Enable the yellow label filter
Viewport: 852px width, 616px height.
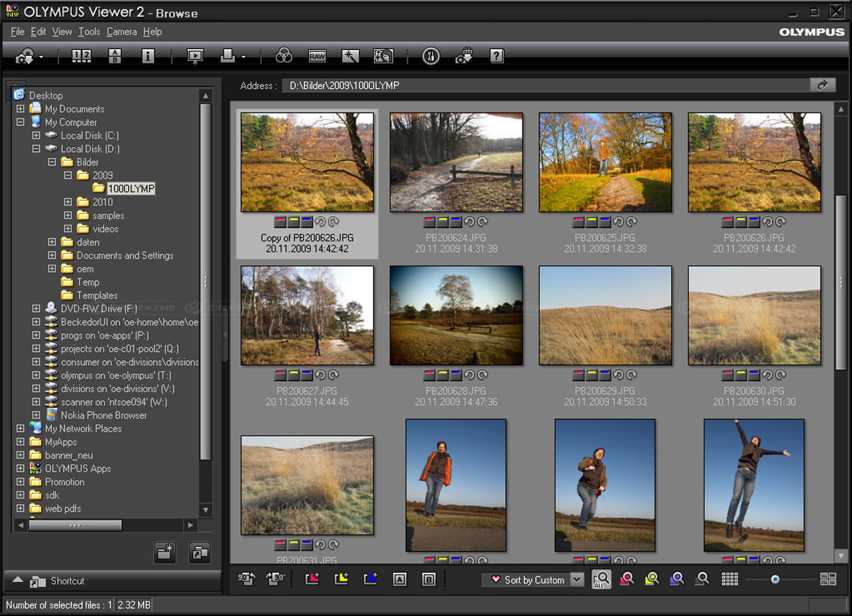651,579
